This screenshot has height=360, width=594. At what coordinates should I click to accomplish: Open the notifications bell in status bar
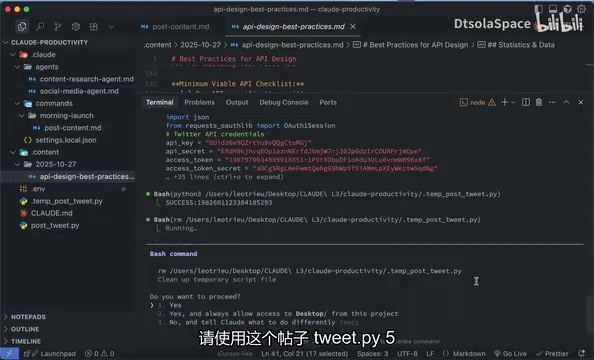point(582,354)
